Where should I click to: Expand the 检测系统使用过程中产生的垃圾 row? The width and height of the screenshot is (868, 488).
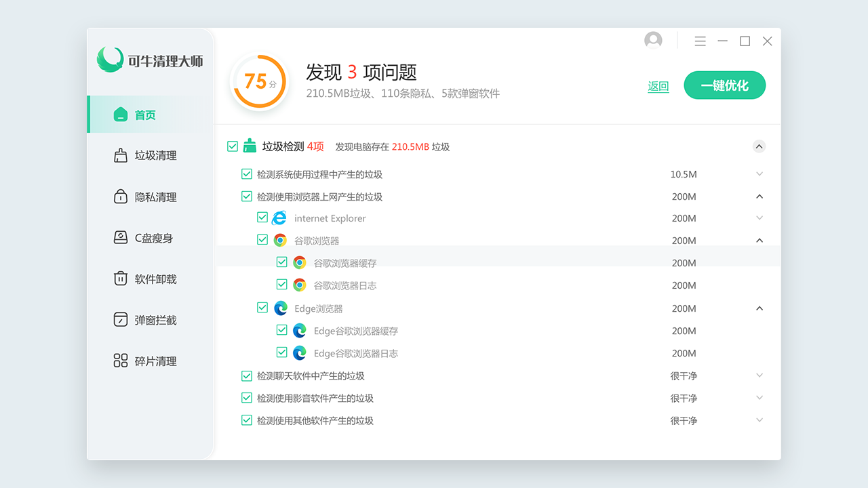click(x=759, y=174)
